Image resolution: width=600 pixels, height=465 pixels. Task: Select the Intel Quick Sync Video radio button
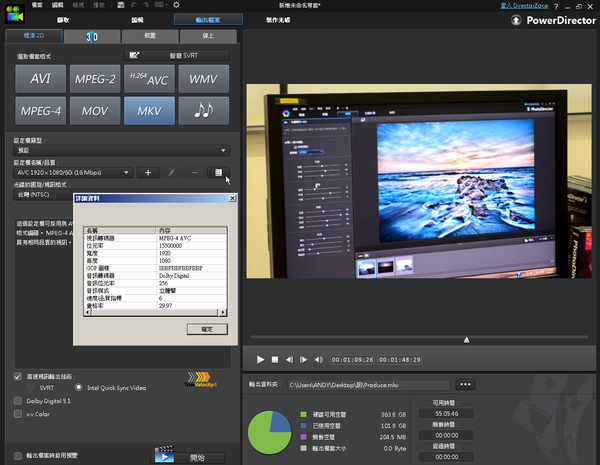(x=77, y=387)
